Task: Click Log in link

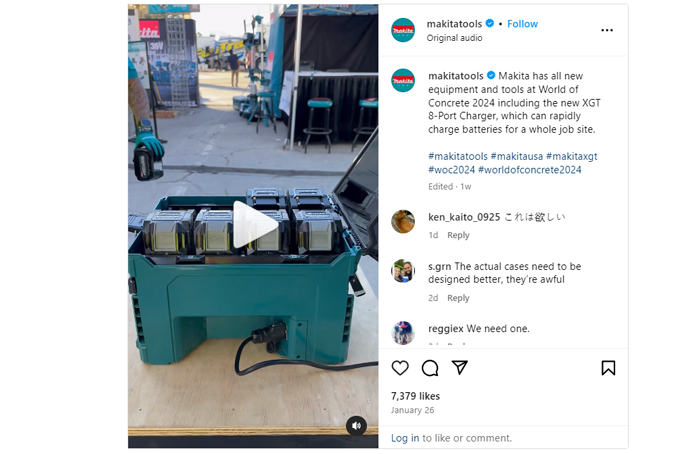Action: click(405, 438)
